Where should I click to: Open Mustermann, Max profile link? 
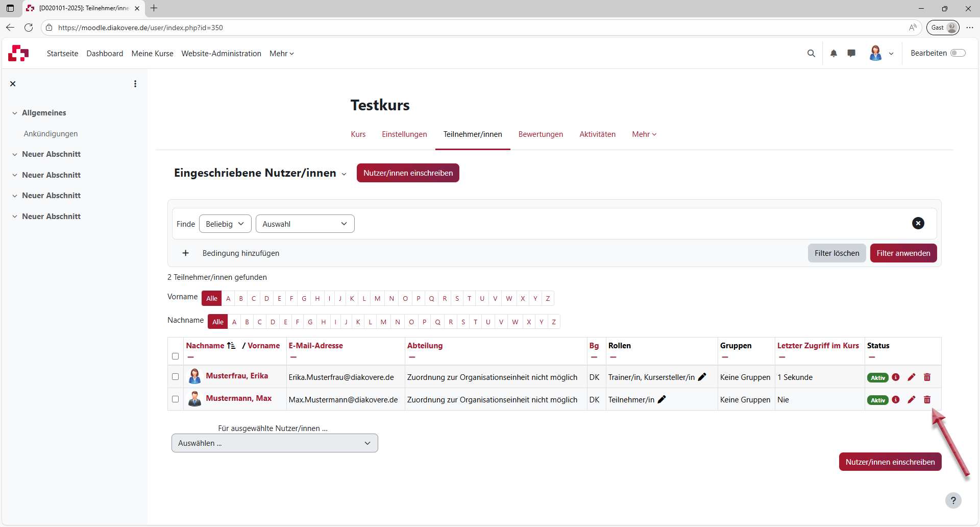click(238, 398)
